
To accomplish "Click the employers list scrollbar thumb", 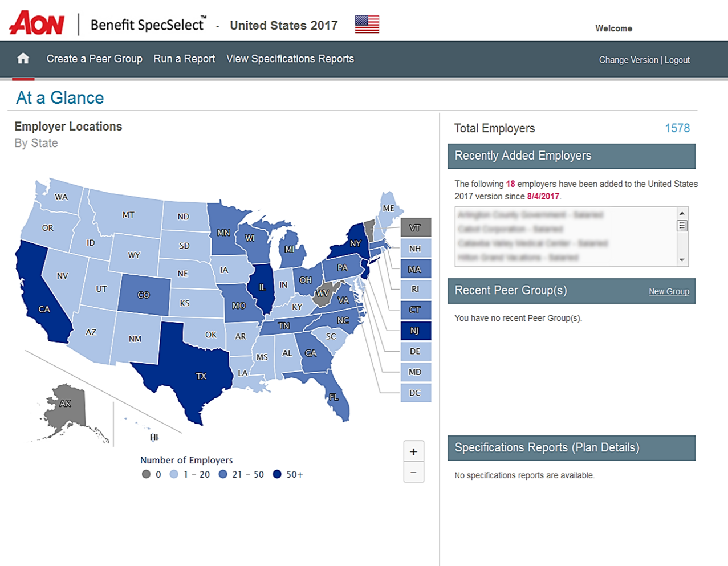I will (682, 226).
